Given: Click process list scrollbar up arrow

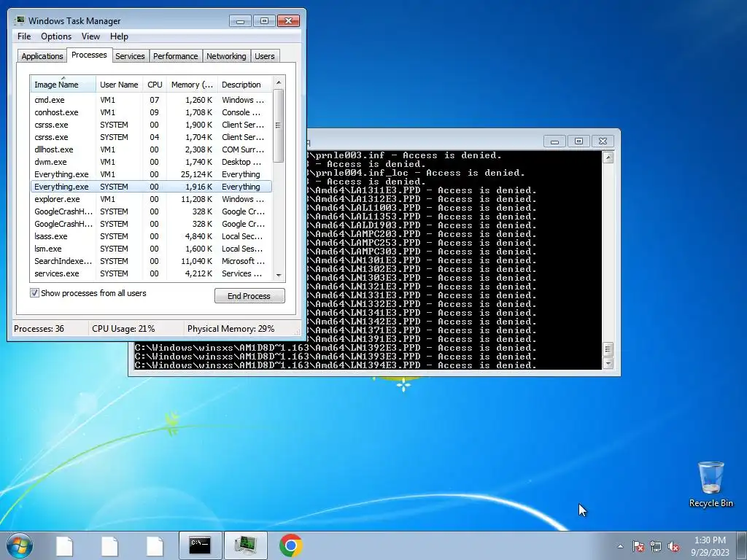Looking at the screenshot, I should tap(279, 82).
